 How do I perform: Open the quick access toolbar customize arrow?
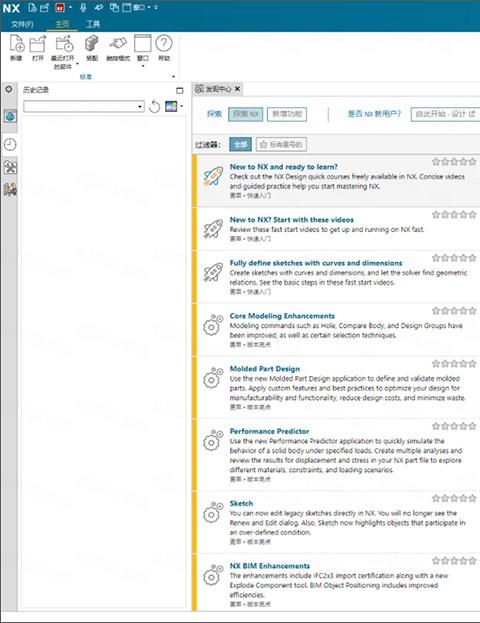156,8
